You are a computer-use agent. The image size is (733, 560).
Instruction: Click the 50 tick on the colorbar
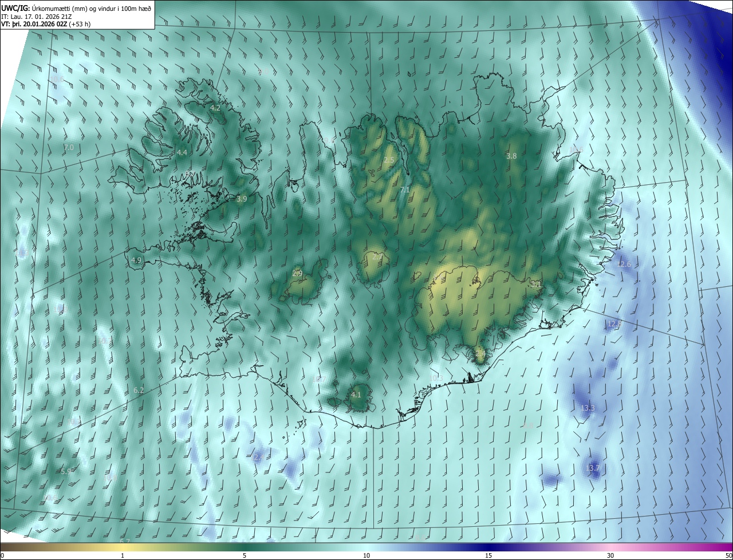(x=728, y=555)
